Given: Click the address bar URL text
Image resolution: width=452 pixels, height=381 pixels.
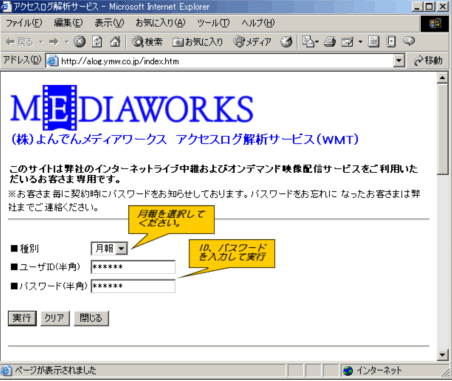Looking at the screenshot, I should point(120,61).
